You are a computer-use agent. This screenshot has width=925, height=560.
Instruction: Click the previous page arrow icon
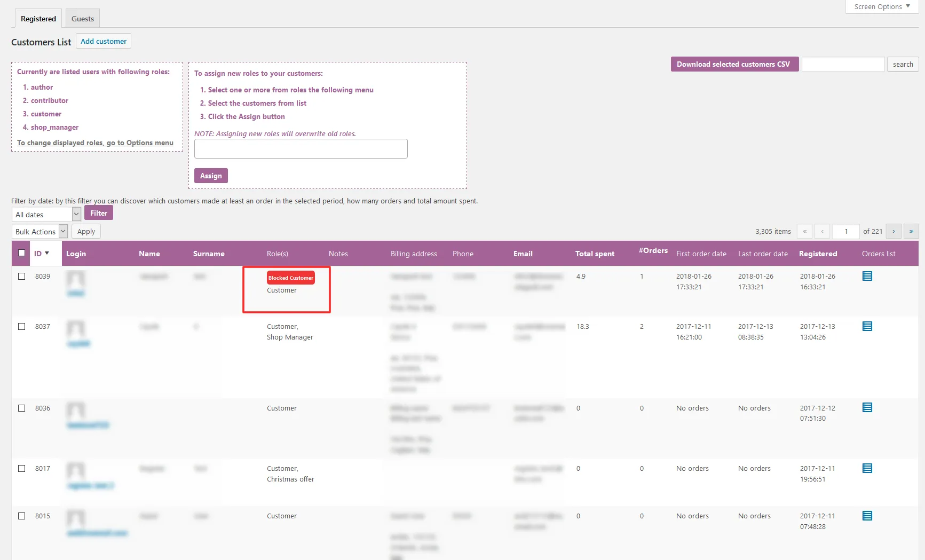click(822, 231)
